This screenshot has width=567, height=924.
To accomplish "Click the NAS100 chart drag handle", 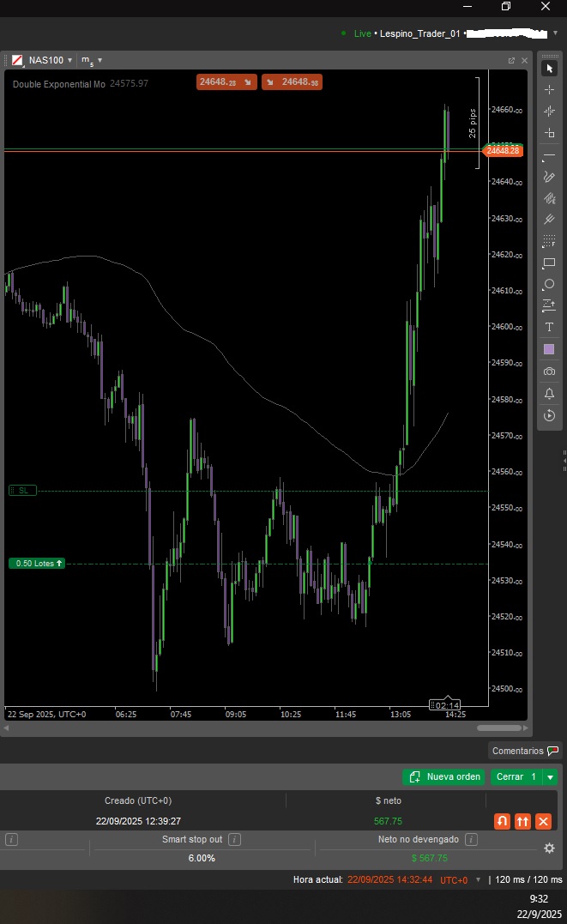I will pos(6,60).
